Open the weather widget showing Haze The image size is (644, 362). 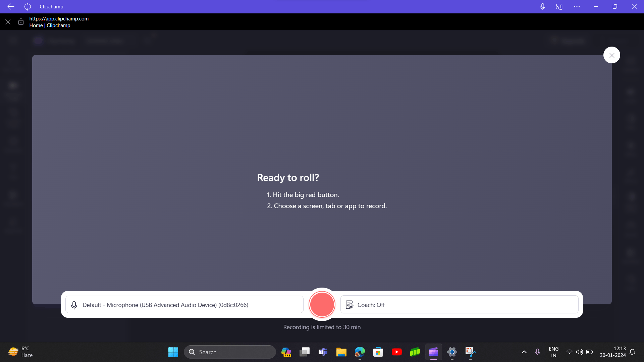(x=21, y=352)
